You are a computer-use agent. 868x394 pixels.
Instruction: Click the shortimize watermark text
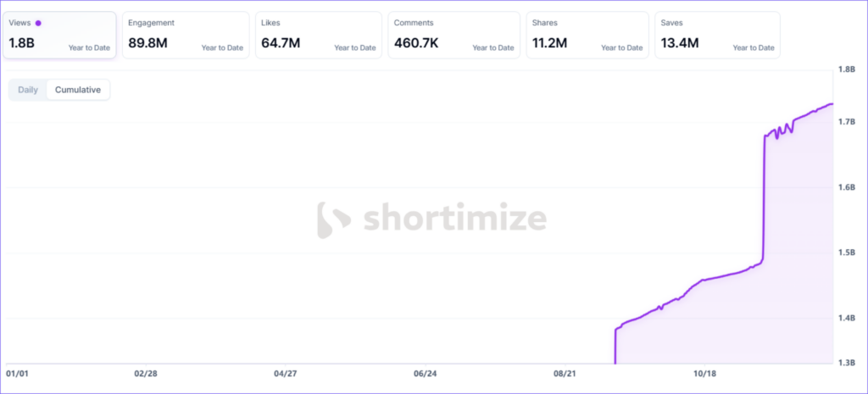[x=455, y=219]
